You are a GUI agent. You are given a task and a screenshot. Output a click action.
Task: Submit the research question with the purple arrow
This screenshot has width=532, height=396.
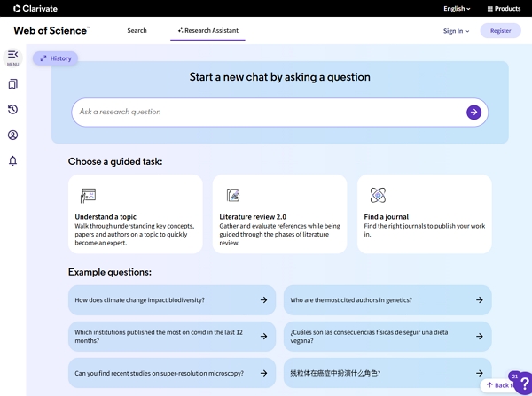pyautogui.click(x=473, y=112)
